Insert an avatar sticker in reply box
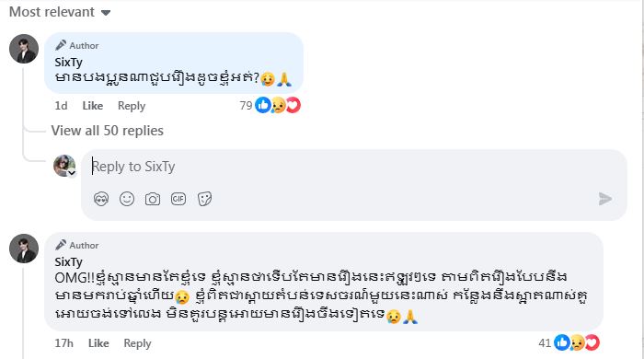The width and height of the screenshot is (644, 359). click(101, 199)
